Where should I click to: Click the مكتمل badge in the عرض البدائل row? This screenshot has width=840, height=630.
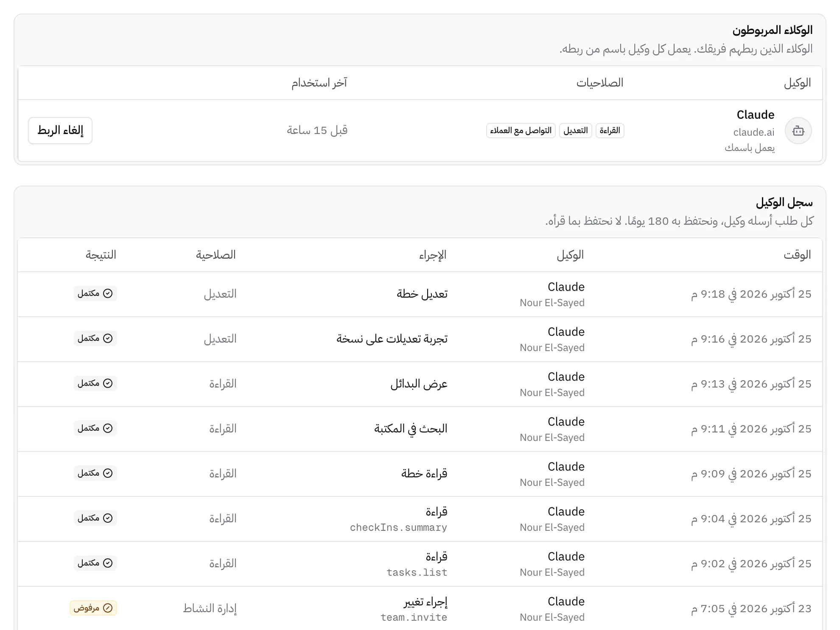[95, 384]
